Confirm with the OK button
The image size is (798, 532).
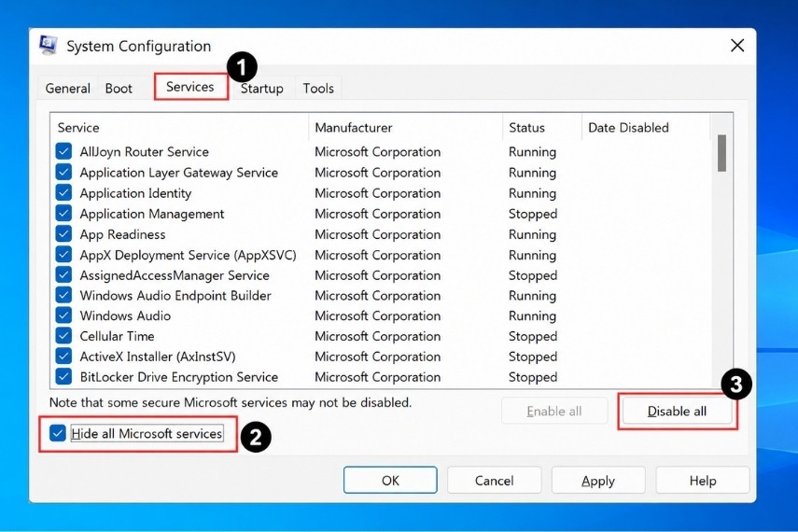coord(390,480)
